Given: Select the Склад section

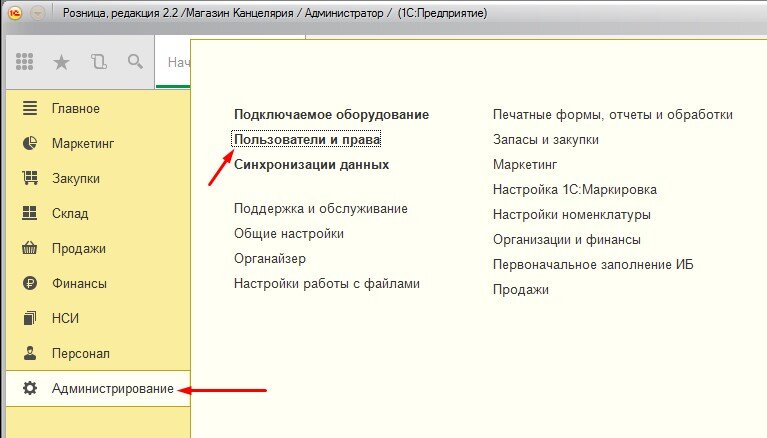Looking at the screenshot, I should [x=98, y=213].
